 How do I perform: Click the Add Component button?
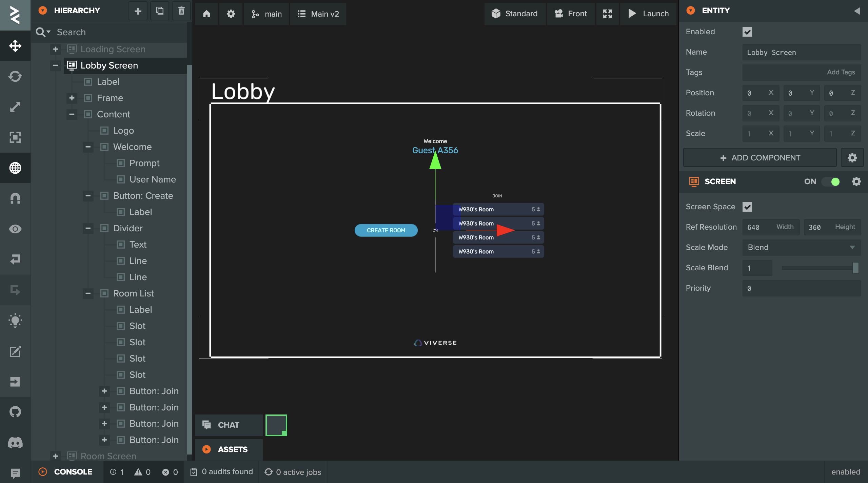click(760, 158)
